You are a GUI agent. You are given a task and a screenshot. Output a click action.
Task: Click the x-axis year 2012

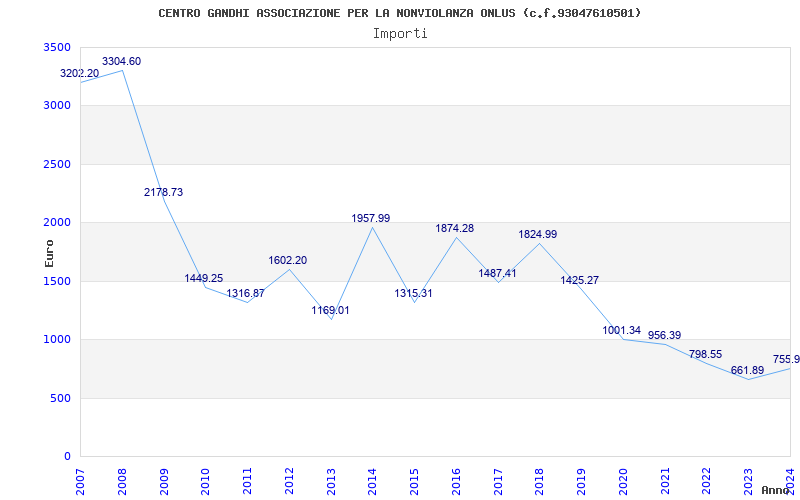[x=289, y=481]
